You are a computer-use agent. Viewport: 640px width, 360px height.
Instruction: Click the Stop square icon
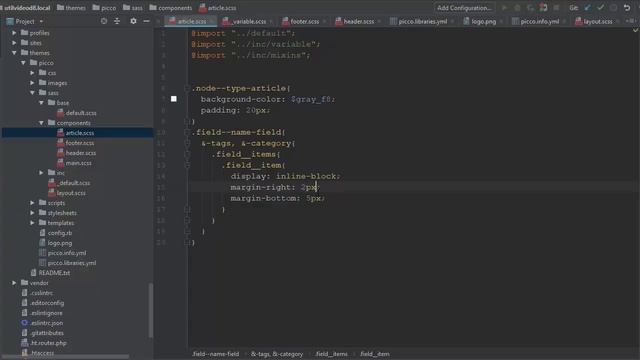(556, 8)
